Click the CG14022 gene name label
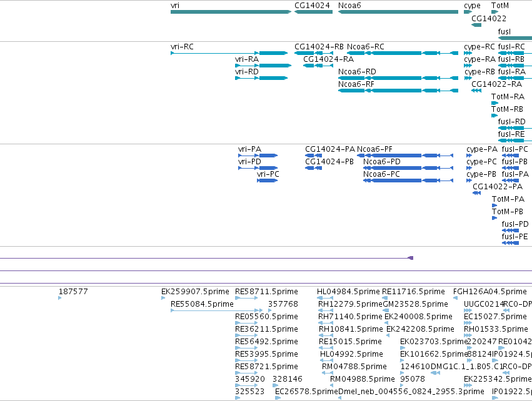The image size is (532, 401). click(489, 18)
